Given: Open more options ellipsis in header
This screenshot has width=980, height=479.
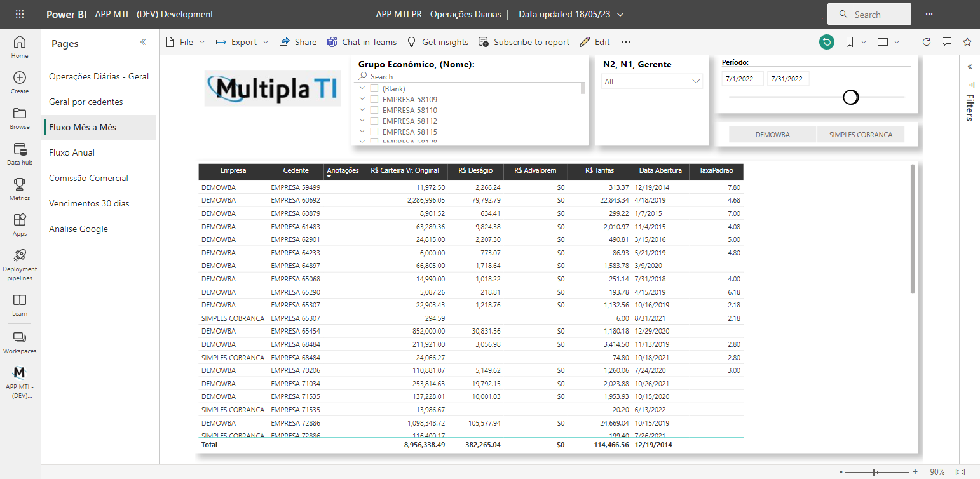Looking at the screenshot, I should tap(929, 14).
